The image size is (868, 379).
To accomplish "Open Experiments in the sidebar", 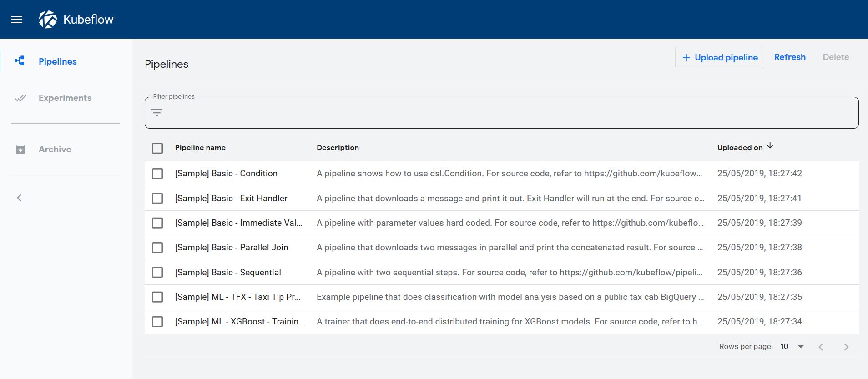I will click(65, 98).
